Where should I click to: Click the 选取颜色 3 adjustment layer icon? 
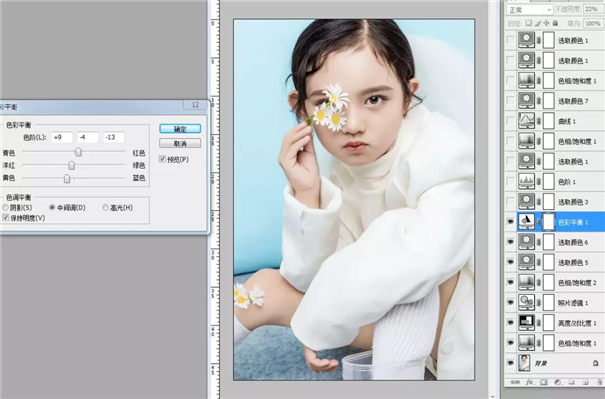(526, 202)
